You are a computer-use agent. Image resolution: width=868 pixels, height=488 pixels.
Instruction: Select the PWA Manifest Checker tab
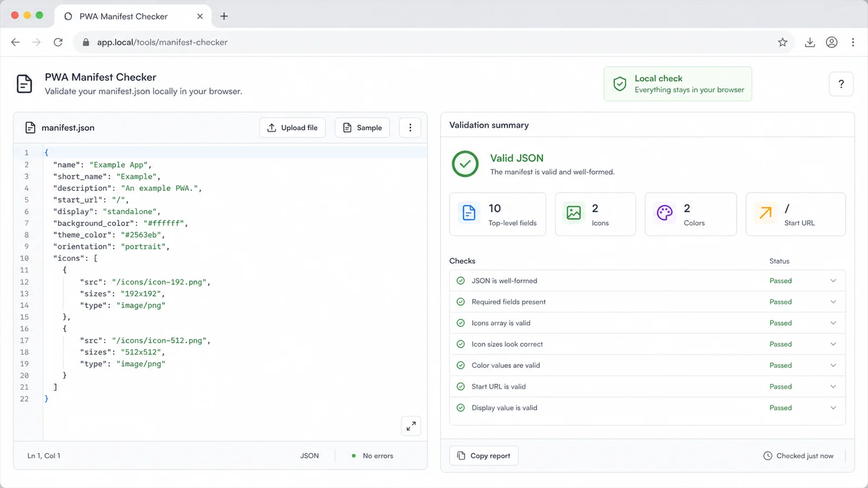133,16
